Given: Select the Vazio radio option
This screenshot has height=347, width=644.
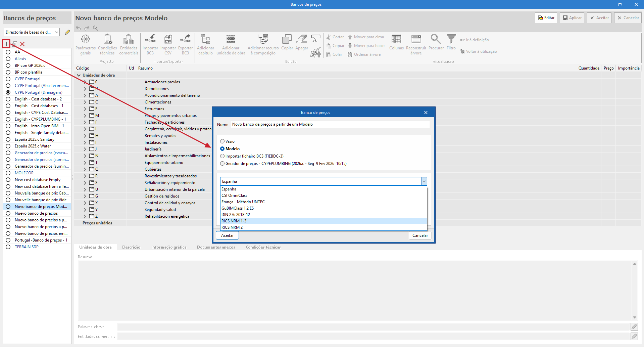Looking at the screenshot, I should click(222, 141).
